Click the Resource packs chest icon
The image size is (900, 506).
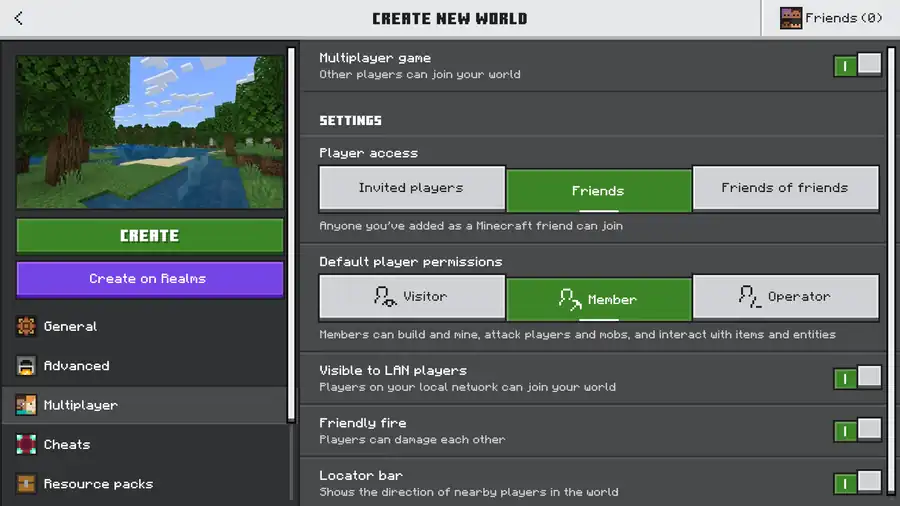(x=26, y=484)
